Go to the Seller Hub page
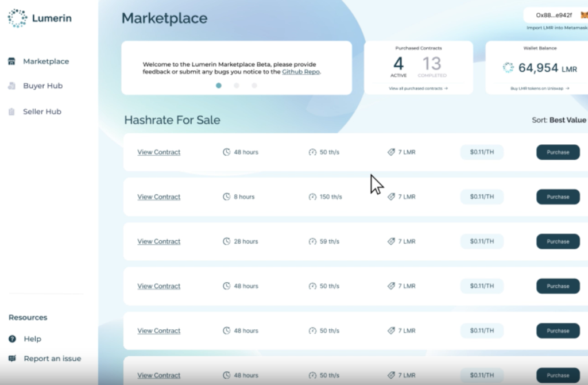This screenshot has width=588, height=385. click(x=42, y=112)
